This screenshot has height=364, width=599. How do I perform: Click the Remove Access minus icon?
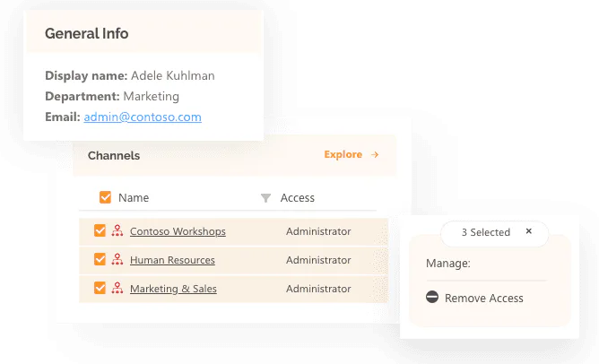(x=432, y=297)
